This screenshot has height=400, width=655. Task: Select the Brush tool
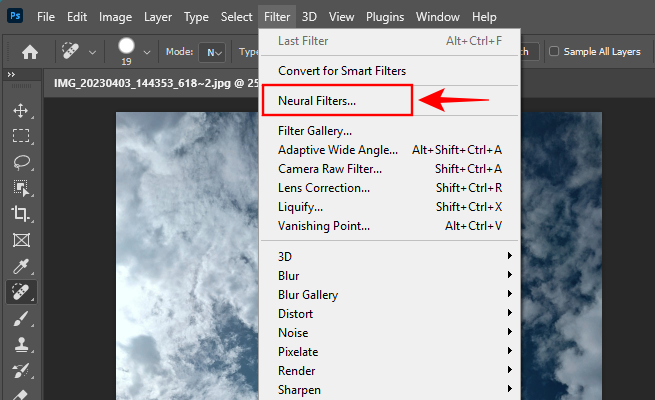[21, 319]
